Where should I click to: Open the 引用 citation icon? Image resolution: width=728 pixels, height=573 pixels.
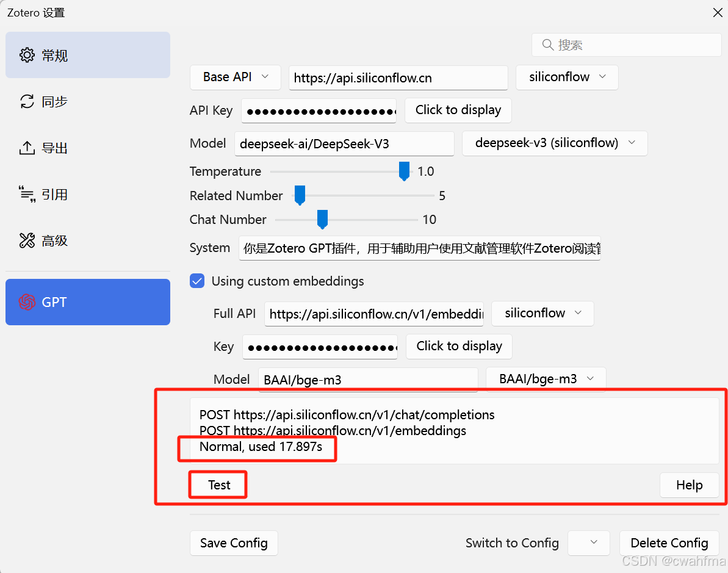point(27,195)
